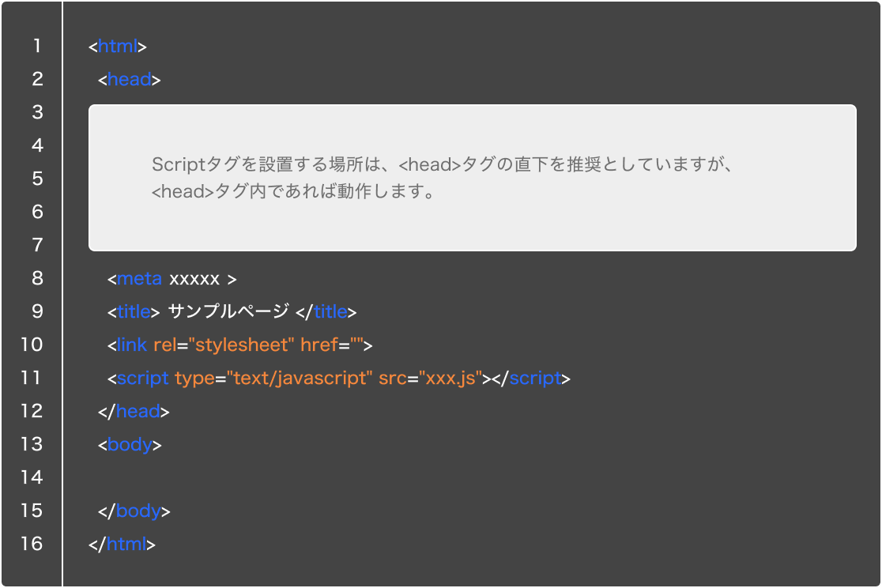
Task: Click the gray Script tag note box
Action: click(472, 178)
